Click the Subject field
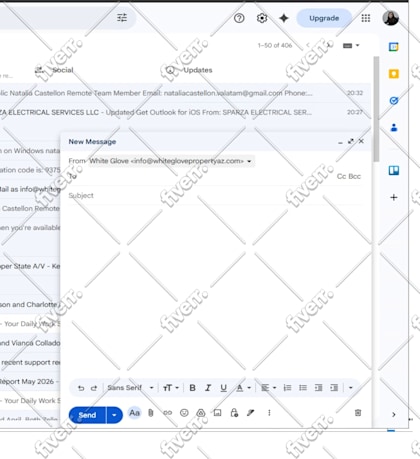 pyautogui.click(x=215, y=195)
